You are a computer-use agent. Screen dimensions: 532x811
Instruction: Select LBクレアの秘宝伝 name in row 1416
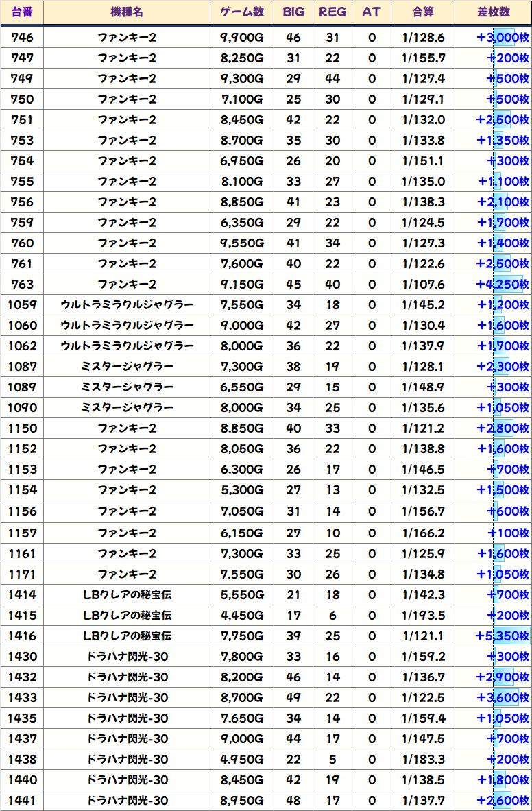pos(127,636)
